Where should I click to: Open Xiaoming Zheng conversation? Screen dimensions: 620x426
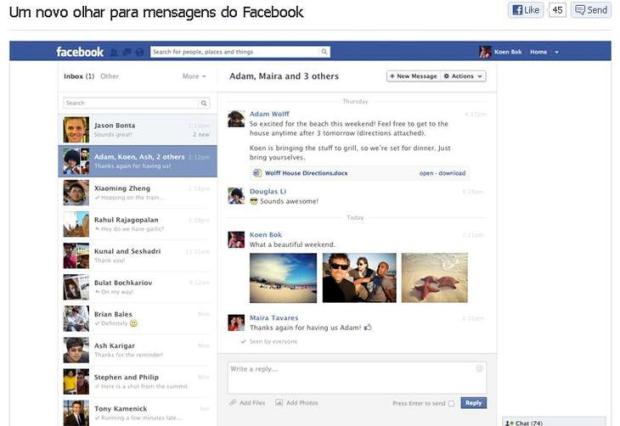(x=138, y=193)
